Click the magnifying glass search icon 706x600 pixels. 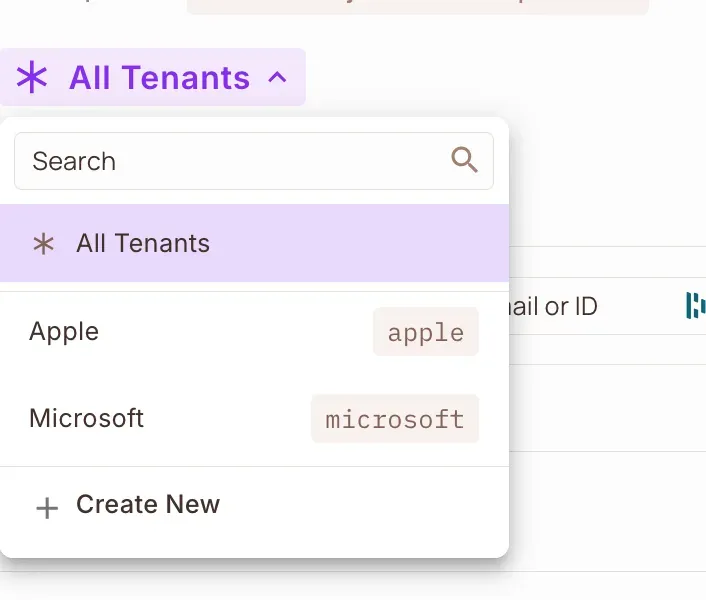[464, 160]
